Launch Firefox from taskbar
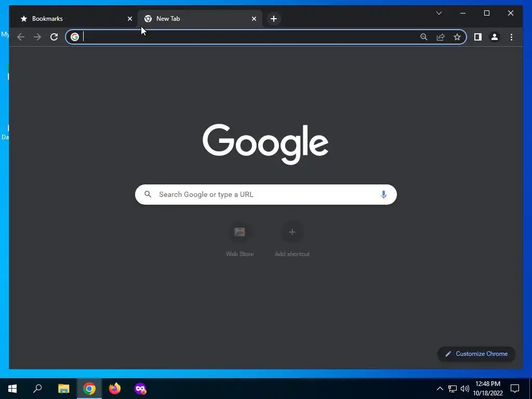This screenshot has width=532, height=399. coord(115,389)
